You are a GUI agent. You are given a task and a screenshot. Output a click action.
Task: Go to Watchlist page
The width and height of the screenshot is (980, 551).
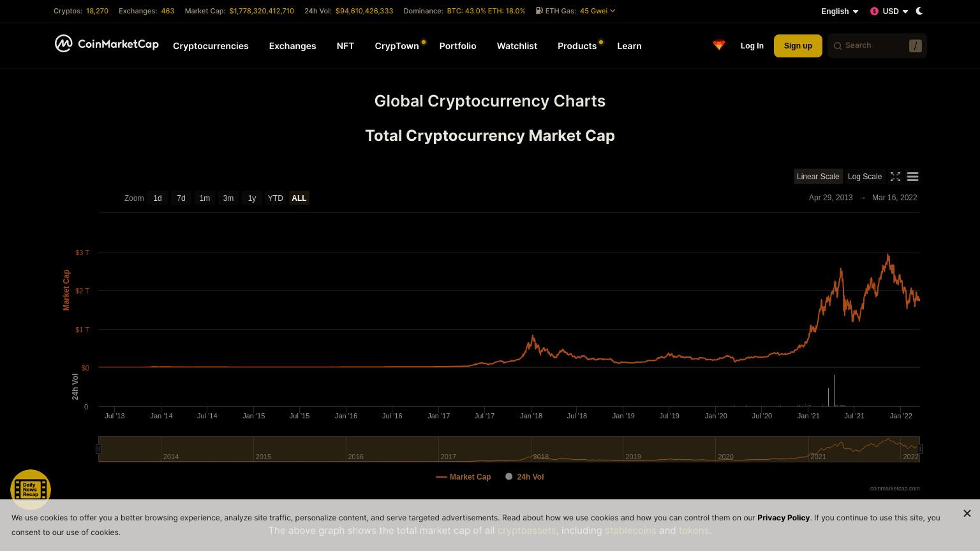(x=517, y=46)
